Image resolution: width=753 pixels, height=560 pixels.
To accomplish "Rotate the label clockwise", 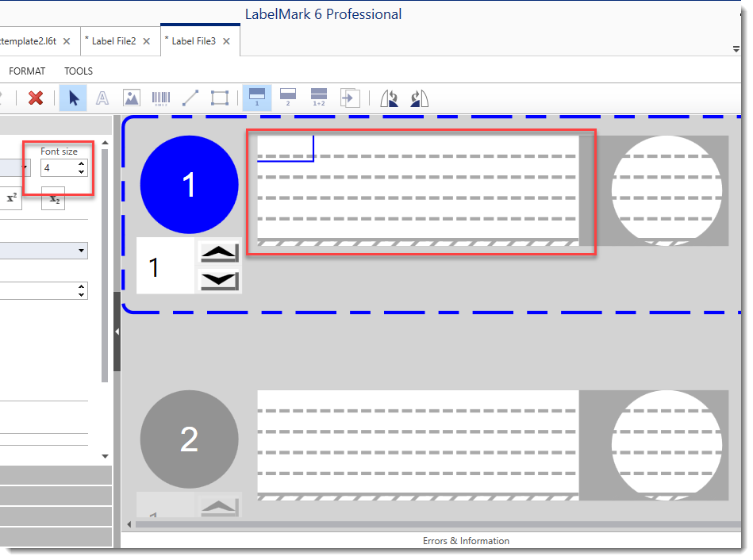I will tap(419, 98).
